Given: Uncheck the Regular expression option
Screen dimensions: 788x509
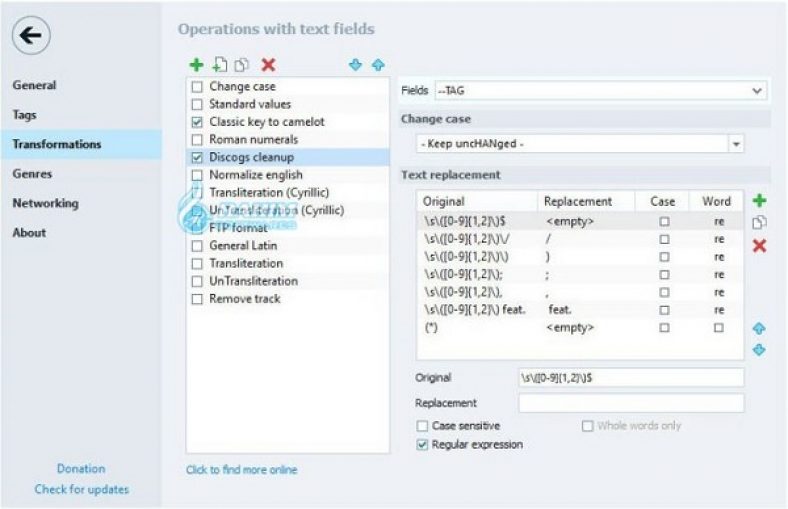Looking at the screenshot, I should tap(423, 444).
